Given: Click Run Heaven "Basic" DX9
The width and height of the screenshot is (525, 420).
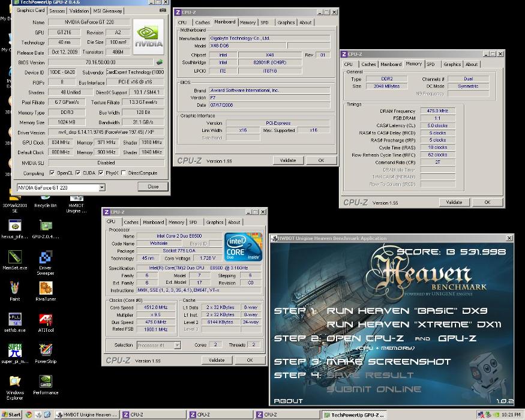Looking at the screenshot, I should tap(407, 311).
